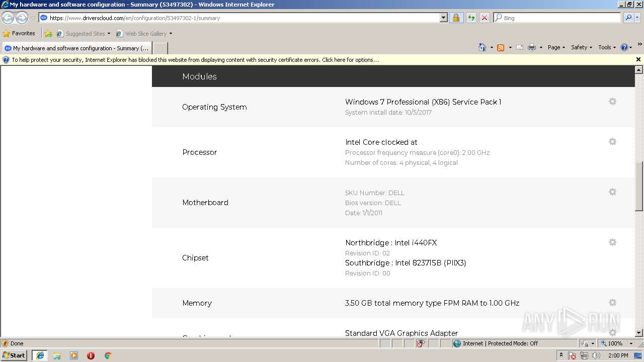Open the Windows Start menu
This screenshot has width=644, height=362.
(14, 355)
